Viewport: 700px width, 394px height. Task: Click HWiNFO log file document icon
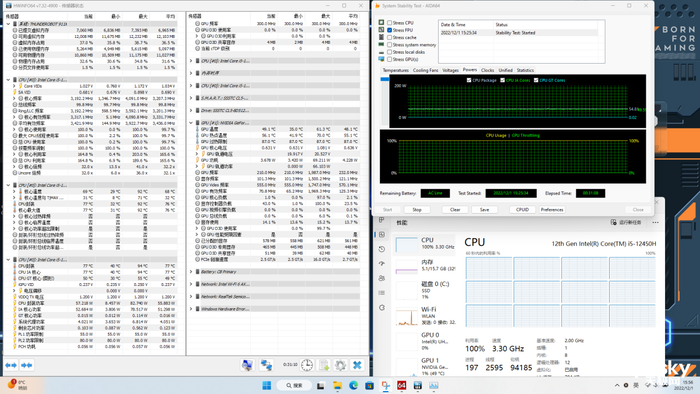pyautogui.click(x=324, y=365)
